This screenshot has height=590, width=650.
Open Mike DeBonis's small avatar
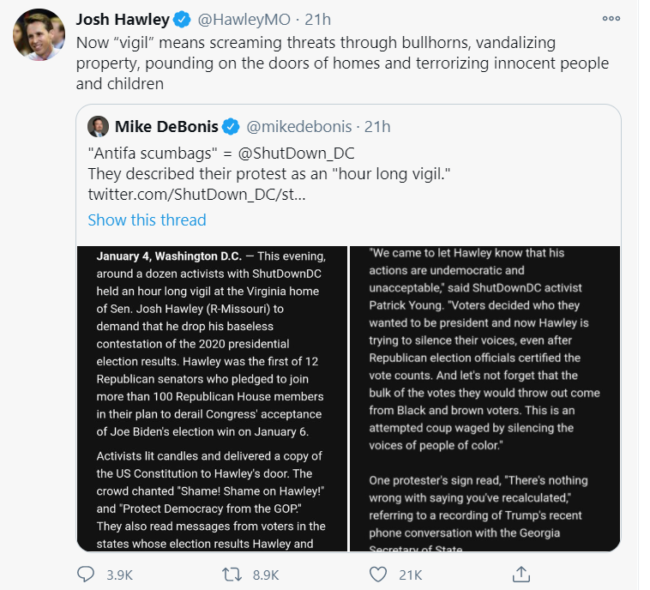tap(98, 126)
